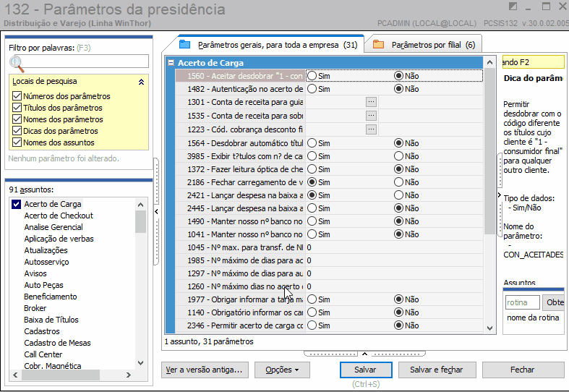Select Não for parameter 2186
This screenshot has height=392, width=569.
[x=398, y=182]
